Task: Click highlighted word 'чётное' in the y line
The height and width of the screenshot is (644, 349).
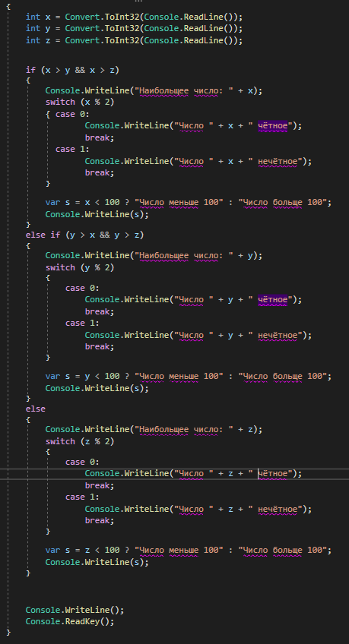Action: [x=272, y=300]
